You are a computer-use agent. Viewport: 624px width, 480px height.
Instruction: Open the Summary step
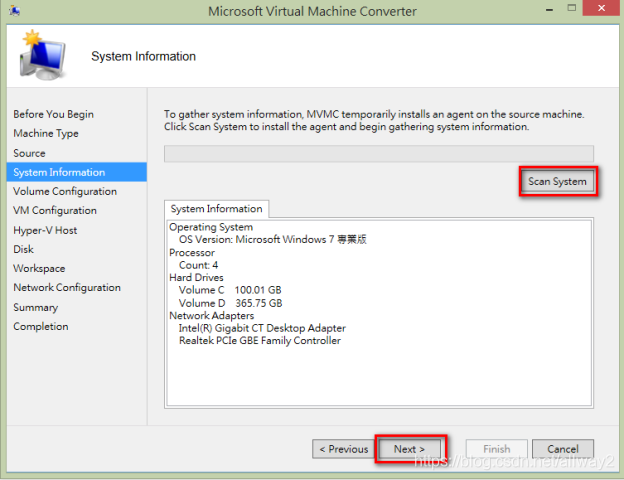coord(35,308)
